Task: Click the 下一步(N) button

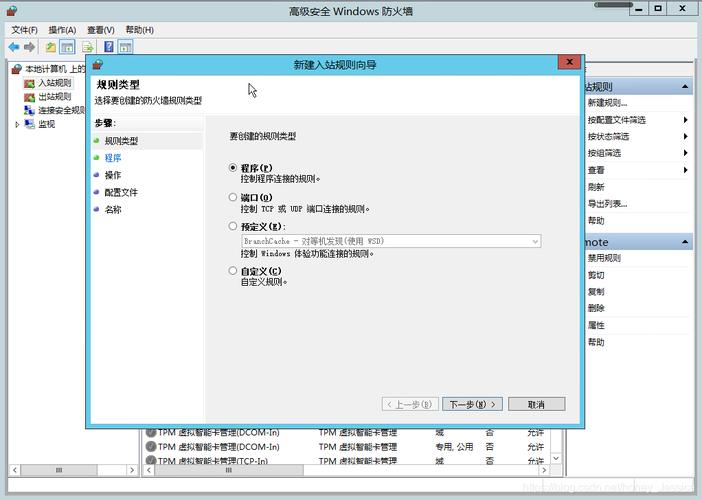Action: pyautogui.click(x=472, y=404)
